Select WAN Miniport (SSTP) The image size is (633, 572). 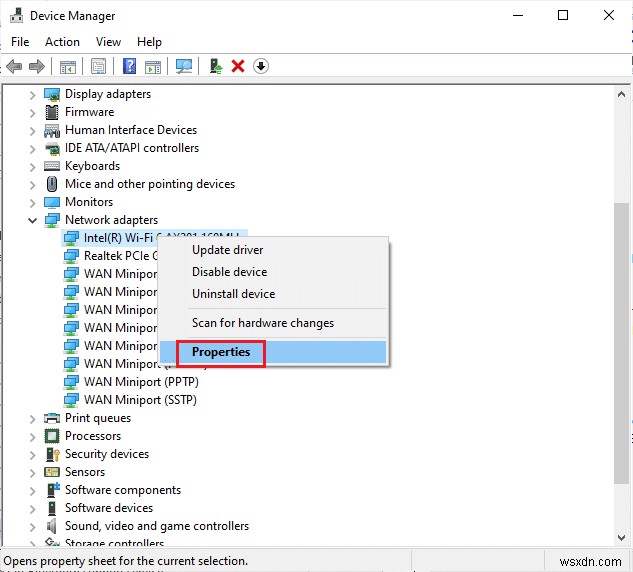click(x=140, y=400)
